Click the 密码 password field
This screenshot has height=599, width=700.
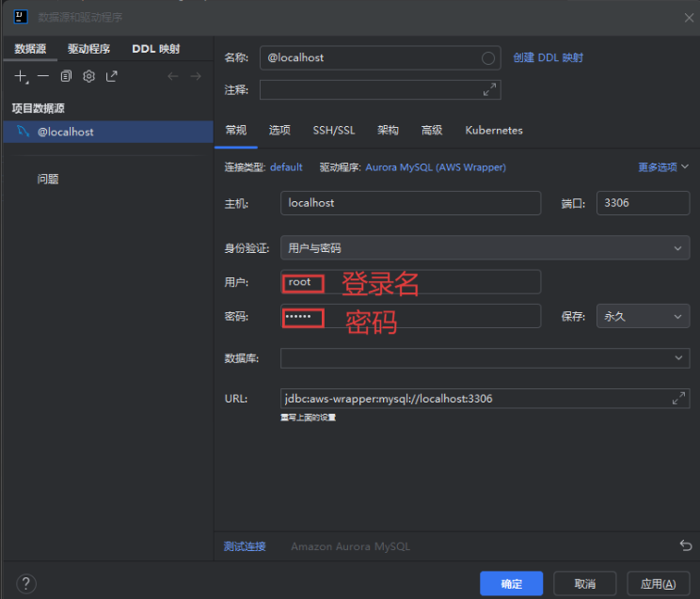[411, 316]
